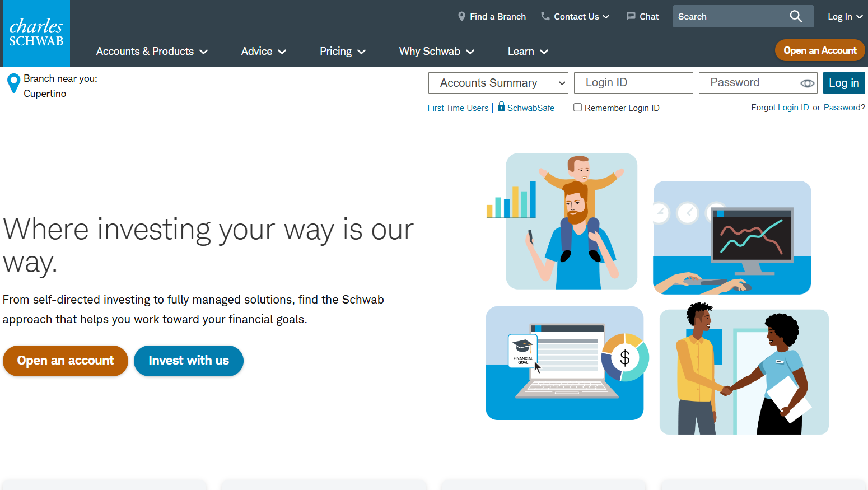This screenshot has width=868, height=490.
Task: Expand the Log In menu in header
Action: pyautogui.click(x=844, y=17)
